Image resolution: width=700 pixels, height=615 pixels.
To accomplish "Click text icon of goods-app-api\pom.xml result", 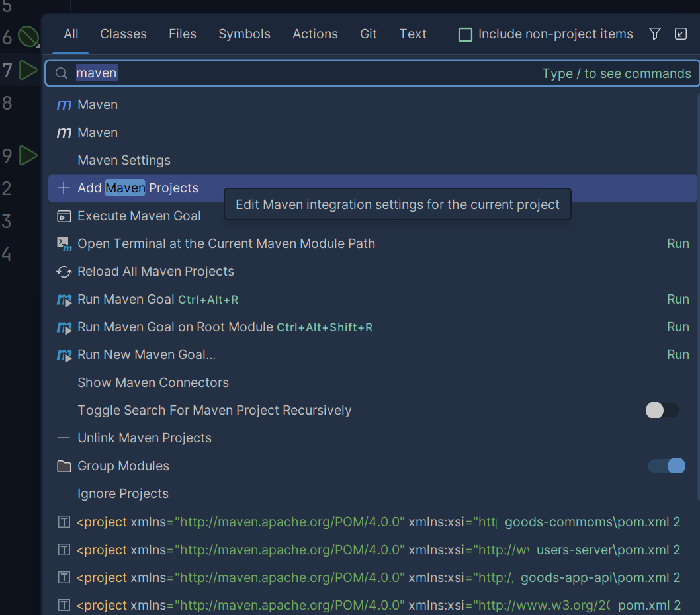I will coord(64,577).
